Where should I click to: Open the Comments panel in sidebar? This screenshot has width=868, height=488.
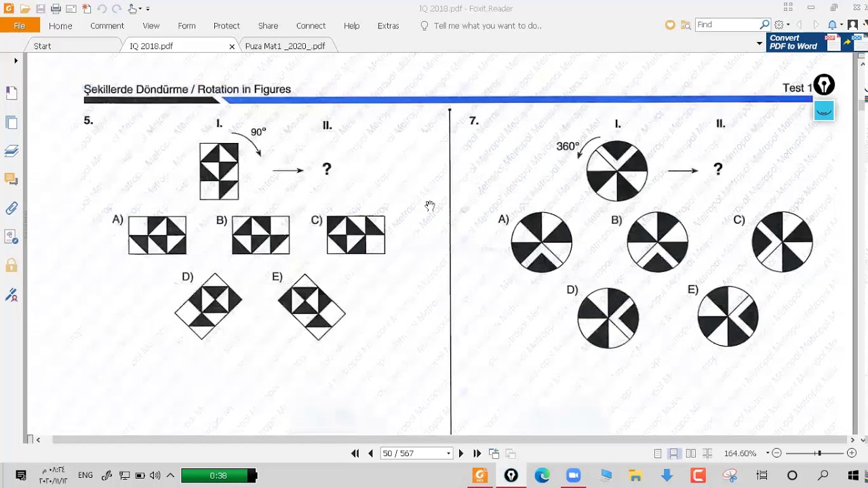(x=12, y=179)
